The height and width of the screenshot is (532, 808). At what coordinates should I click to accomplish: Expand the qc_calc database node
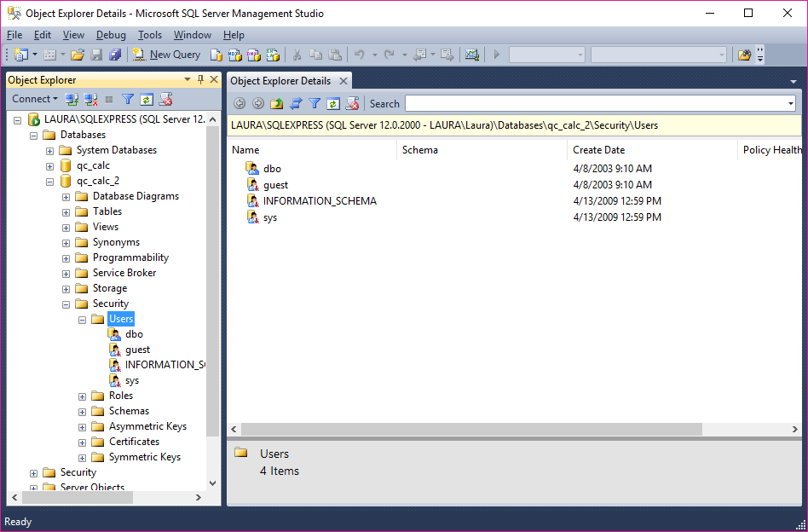(x=50, y=166)
